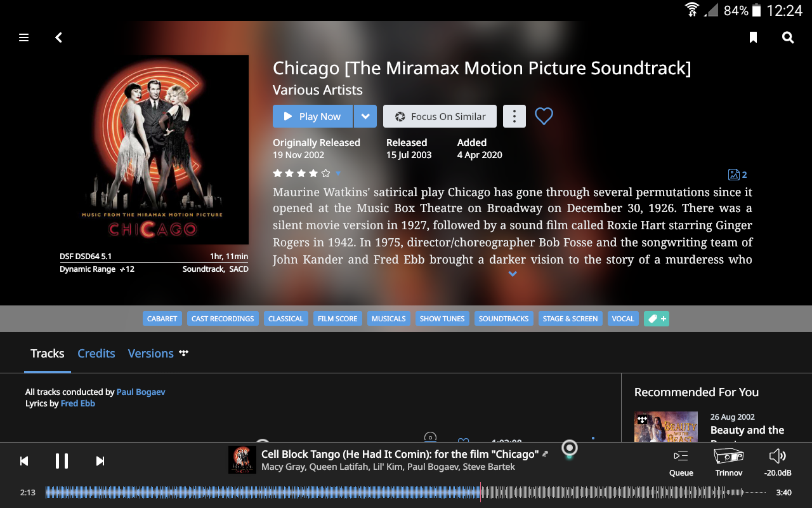Screen dimensions: 812x508
Task: Open the now-playing Chicago thumbnail
Action: click(241, 460)
